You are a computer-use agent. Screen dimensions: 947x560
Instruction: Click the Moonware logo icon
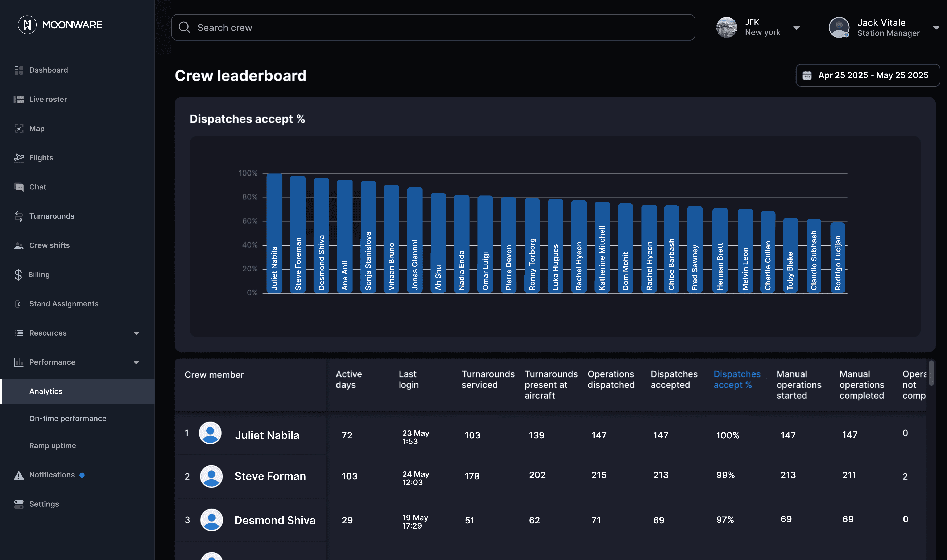coord(27,25)
